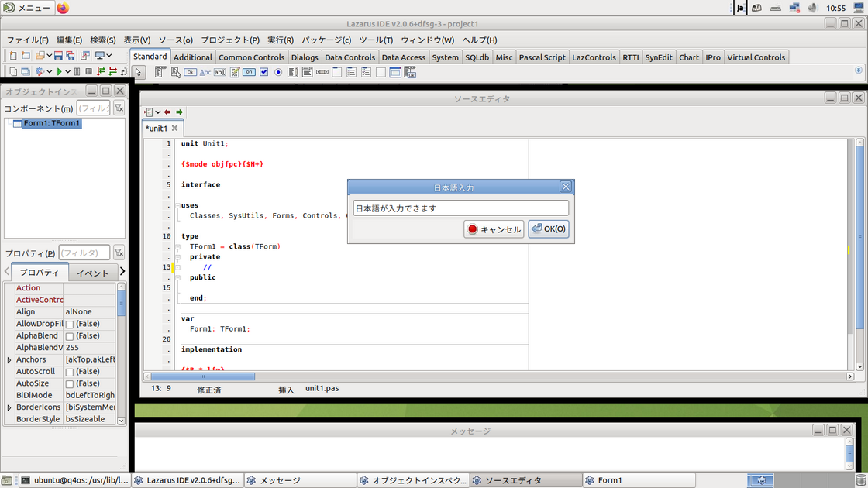Save all files using Save All icon
This screenshot has height=488, width=868.
71,55
